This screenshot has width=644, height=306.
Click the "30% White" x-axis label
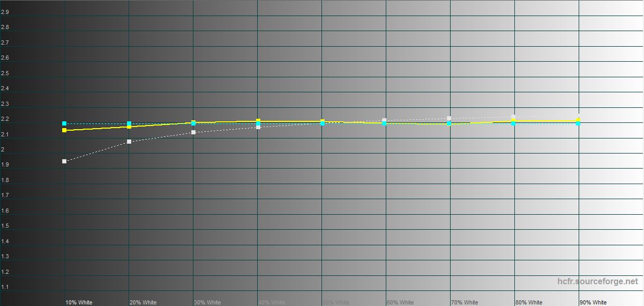[207, 302]
